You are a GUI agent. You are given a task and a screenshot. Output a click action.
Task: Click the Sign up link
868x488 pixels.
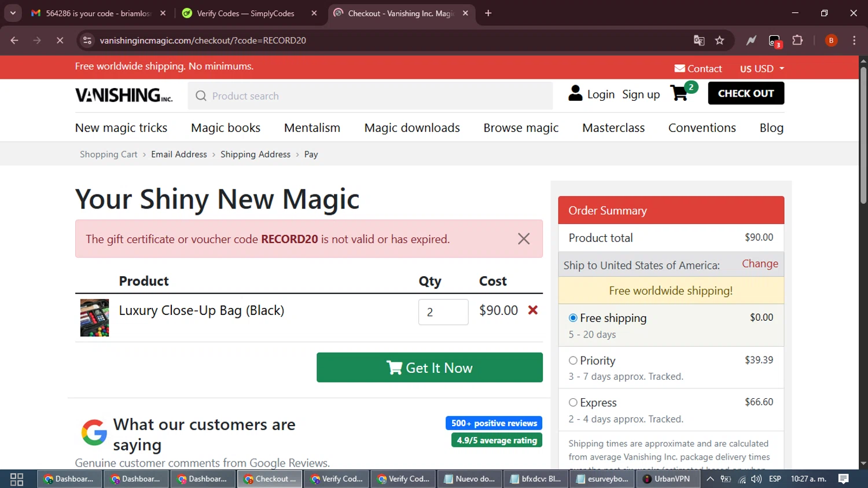(641, 94)
